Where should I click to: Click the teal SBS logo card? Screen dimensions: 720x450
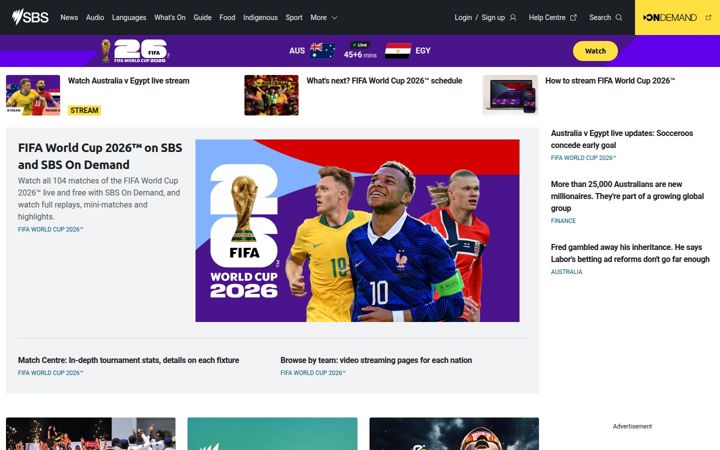point(272,433)
